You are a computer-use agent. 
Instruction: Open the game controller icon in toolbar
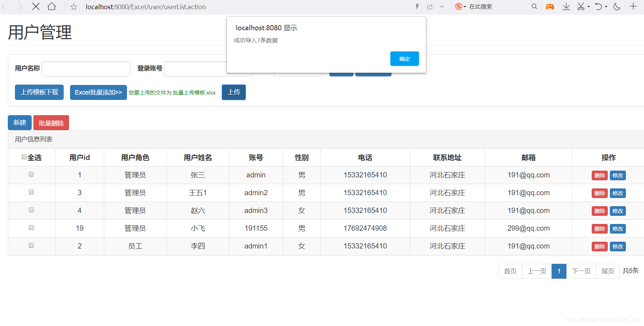(550, 6)
